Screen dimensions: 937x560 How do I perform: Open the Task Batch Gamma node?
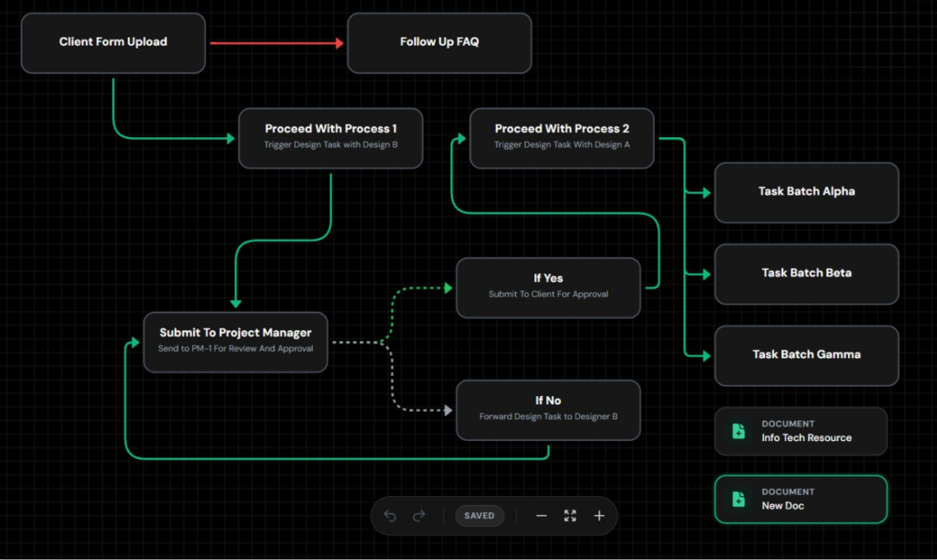click(806, 355)
